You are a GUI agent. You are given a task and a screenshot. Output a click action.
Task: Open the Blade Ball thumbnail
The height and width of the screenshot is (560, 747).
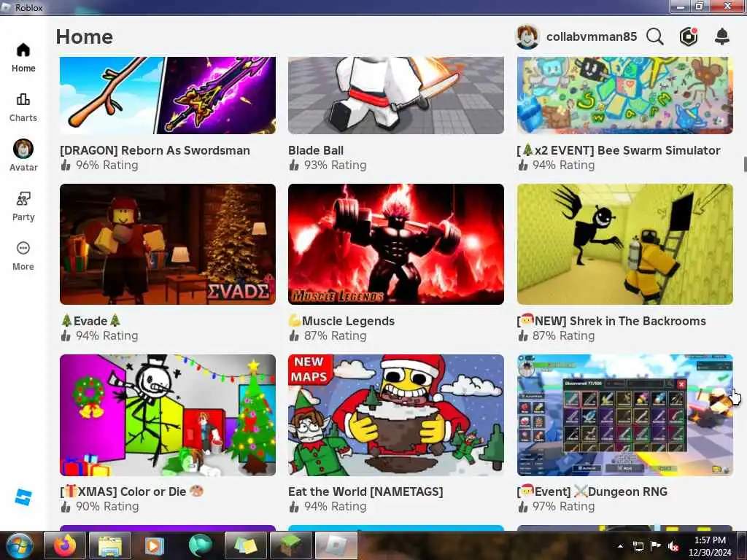[396, 96]
